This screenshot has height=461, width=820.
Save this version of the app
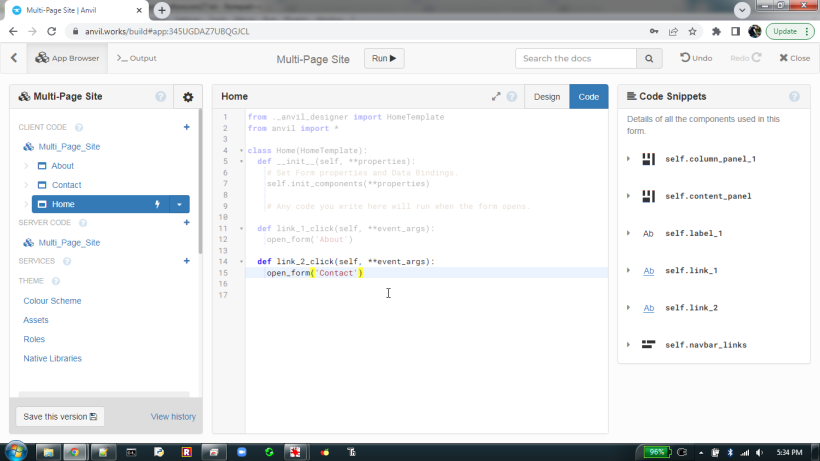click(x=60, y=416)
